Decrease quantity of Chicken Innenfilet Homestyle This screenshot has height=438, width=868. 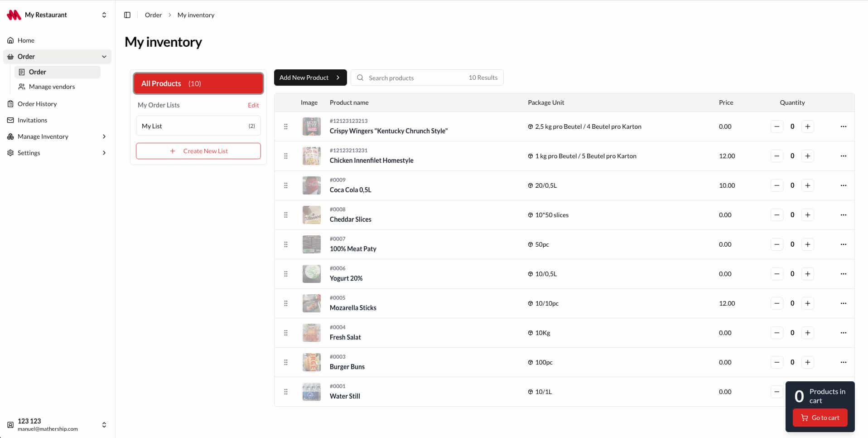click(x=777, y=156)
